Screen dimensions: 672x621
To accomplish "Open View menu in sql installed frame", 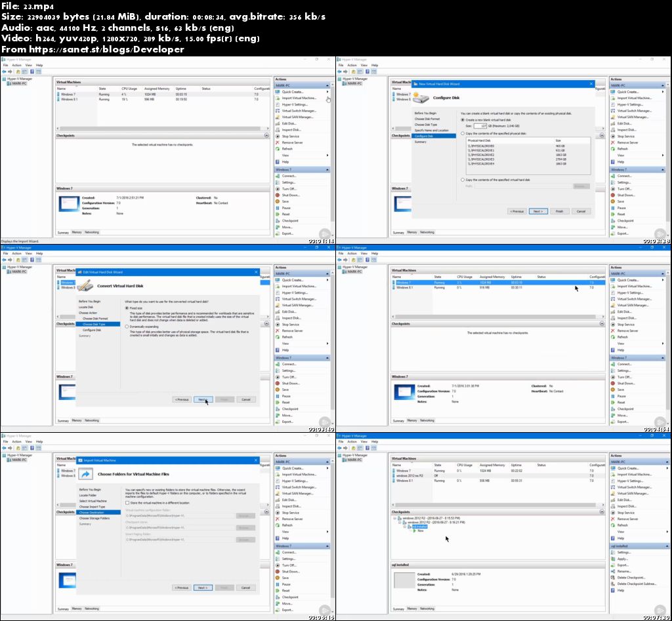I will [x=364, y=441].
